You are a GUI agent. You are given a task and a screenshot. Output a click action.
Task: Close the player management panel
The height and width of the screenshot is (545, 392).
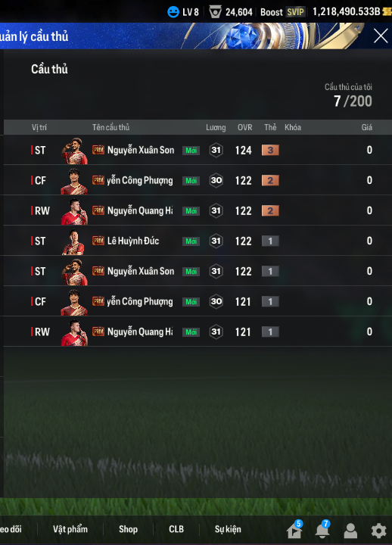tap(381, 36)
